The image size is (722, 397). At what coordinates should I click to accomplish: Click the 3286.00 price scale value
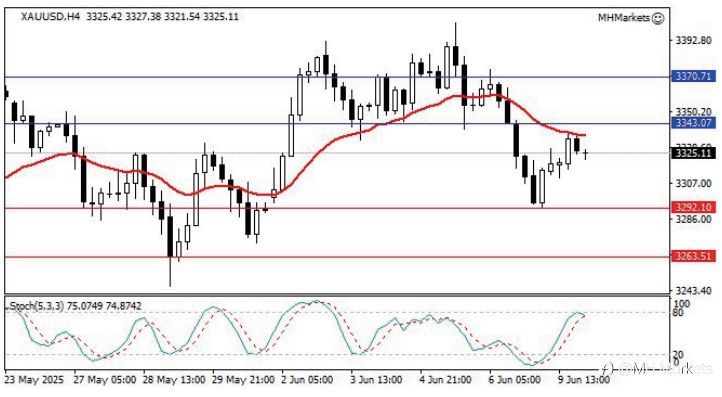(693, 219)
